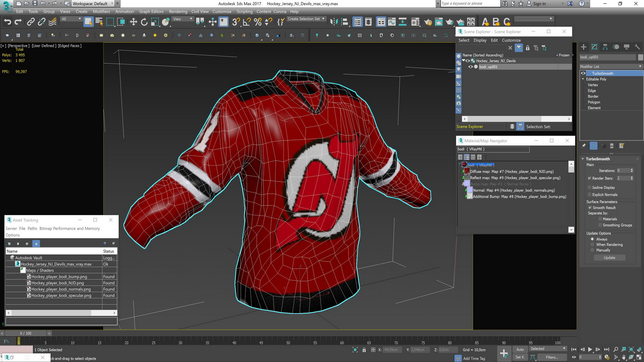
Task: Select the When Rendering radio button
Action: [592, 245]
